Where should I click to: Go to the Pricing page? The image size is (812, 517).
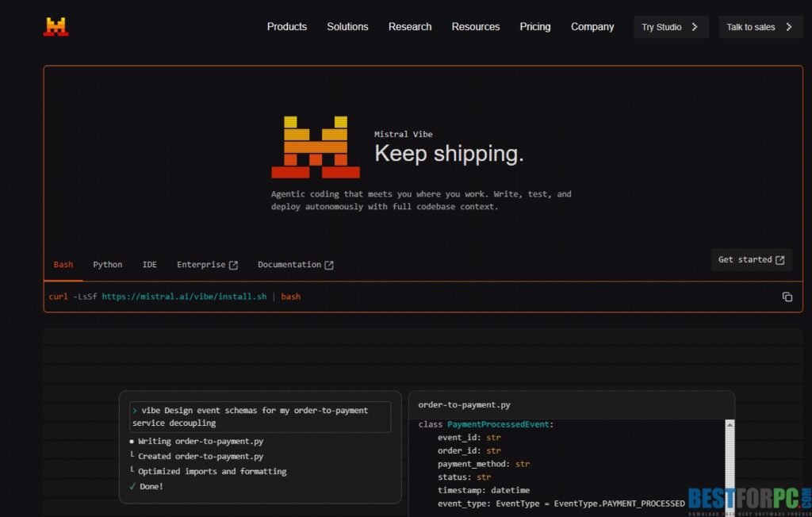(x=535, y=27)
